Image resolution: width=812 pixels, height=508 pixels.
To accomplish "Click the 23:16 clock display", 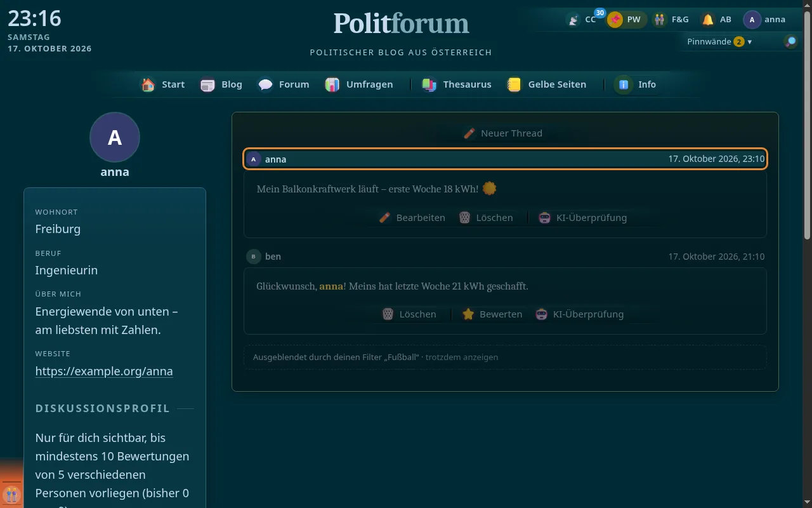I will click(x=34, y=18).
